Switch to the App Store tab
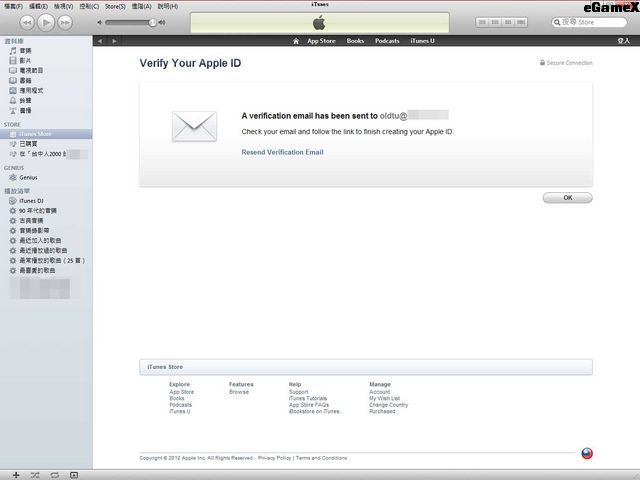This screenshot has height=480, width=640. click(321, 41)
